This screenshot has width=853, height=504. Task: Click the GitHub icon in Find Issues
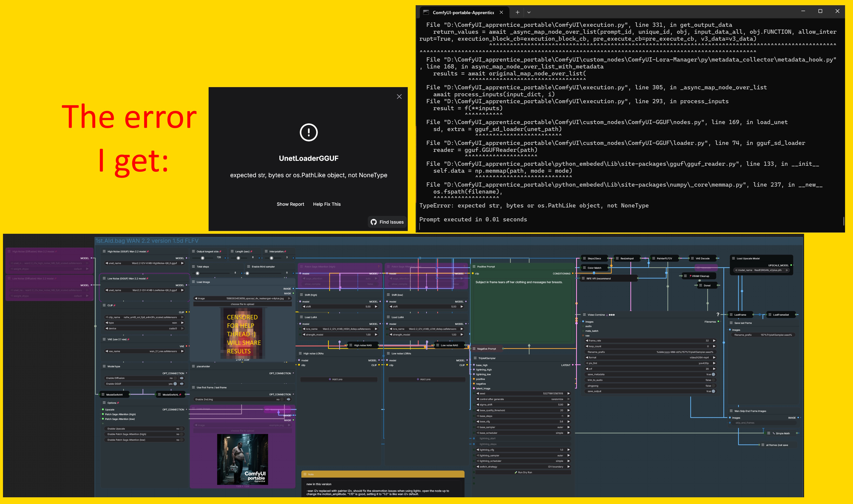373,222
